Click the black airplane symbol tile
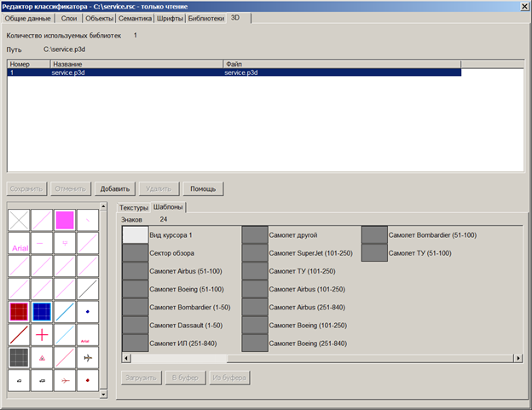532x410 pixels. click(x=88, y=358)
